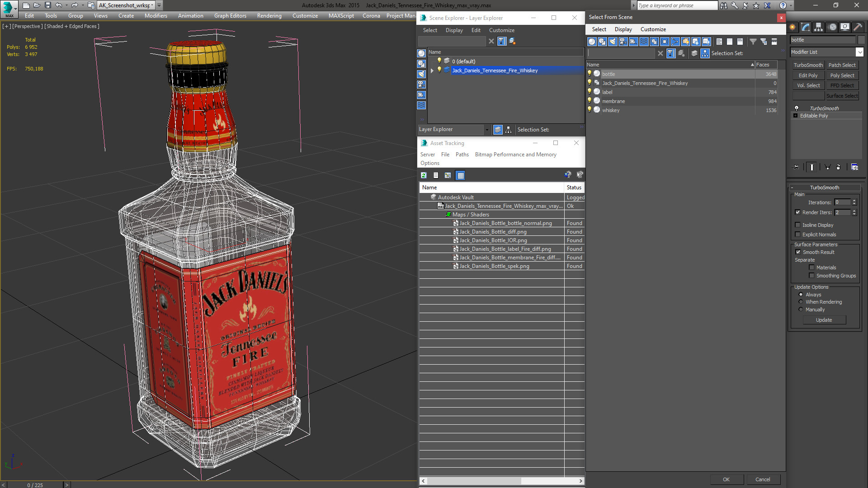Enable Separate by Materials checkbox
The height and width of the screenshot is (488, 868).
click(811, 267)
